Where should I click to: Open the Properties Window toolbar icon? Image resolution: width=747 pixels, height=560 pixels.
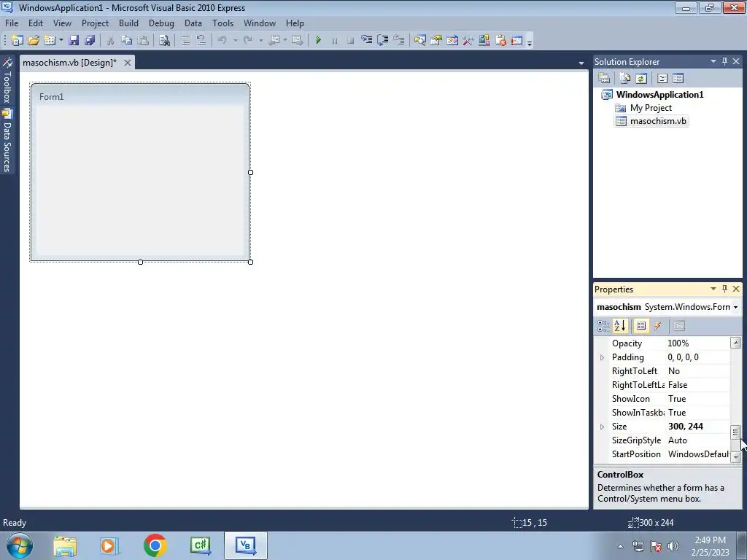tap(436, 41)
